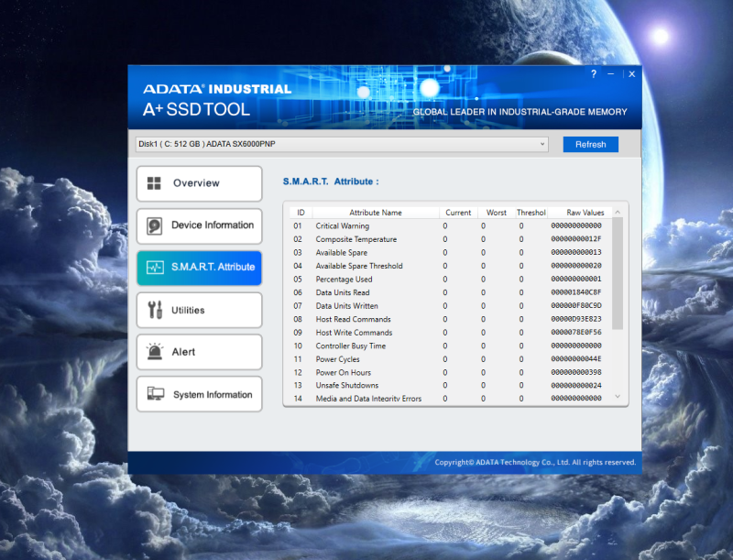Open help with the question mark icon

point(594,74)
